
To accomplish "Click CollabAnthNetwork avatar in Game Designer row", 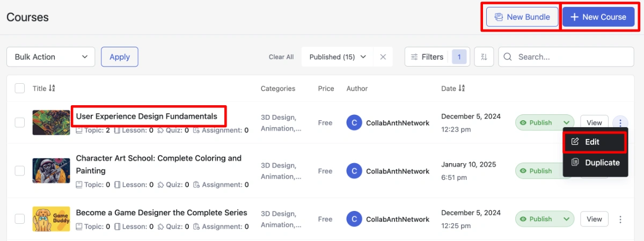I will [x=354, y=219].
